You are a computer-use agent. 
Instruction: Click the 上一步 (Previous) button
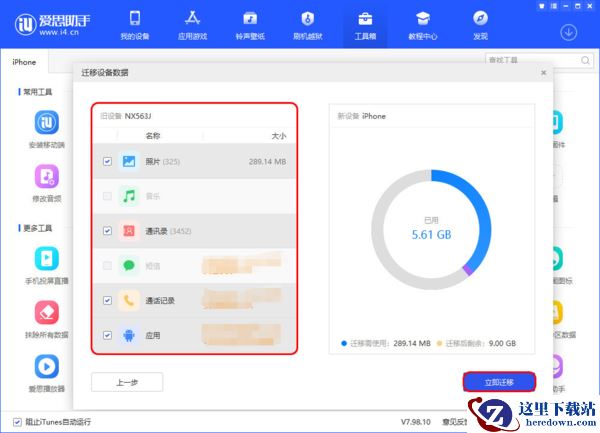pos(127,382)
